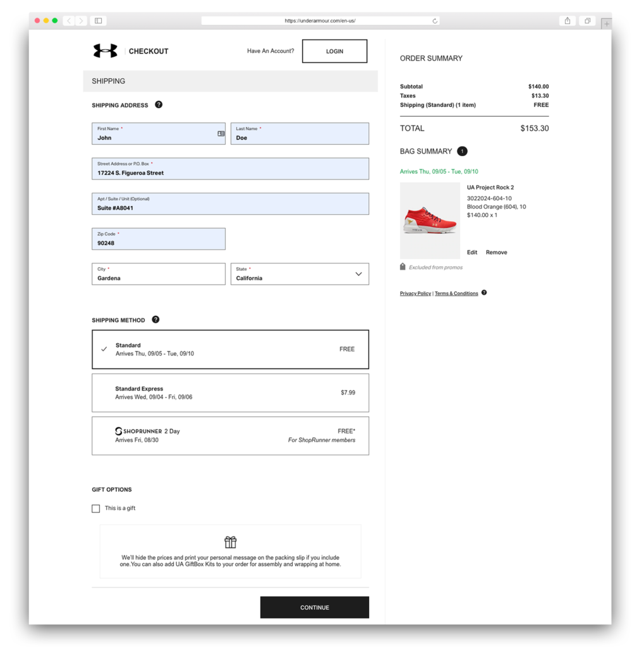The width and height of the screenshot is (644, 647).
Task: Click the First Name field
Action: 159,134
